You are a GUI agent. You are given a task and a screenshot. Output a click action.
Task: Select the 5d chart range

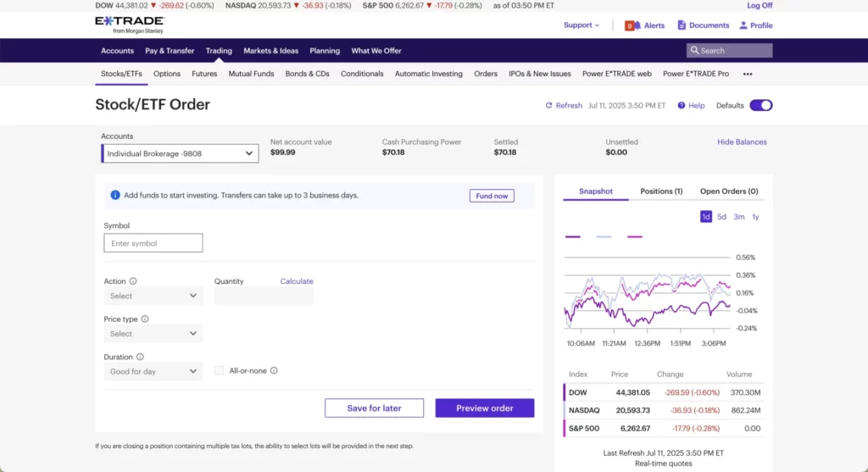(x=722, y=217)
